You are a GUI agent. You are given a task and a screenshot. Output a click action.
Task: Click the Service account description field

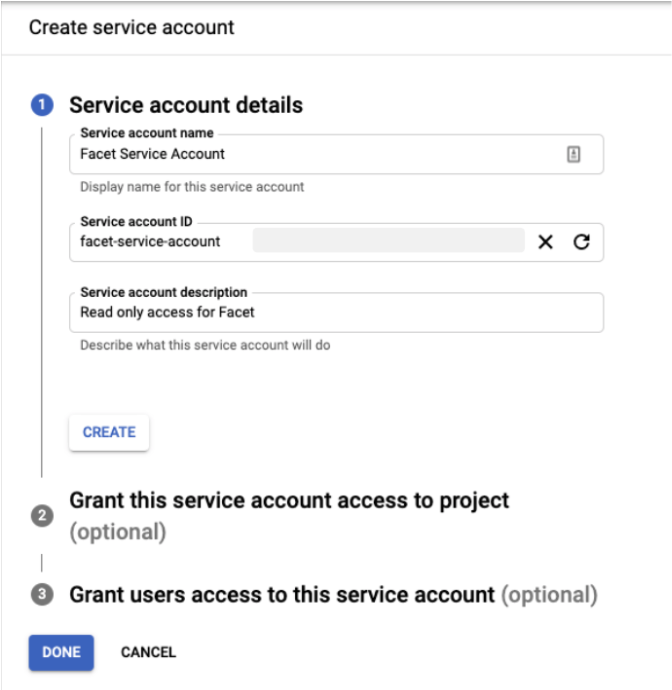[336, 312]
